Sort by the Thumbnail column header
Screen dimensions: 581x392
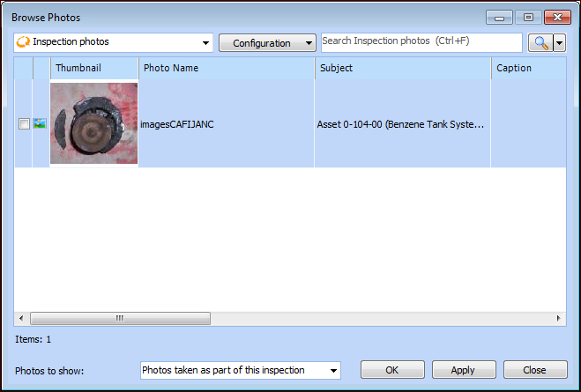pyautogui.click(x=94, y=68)
